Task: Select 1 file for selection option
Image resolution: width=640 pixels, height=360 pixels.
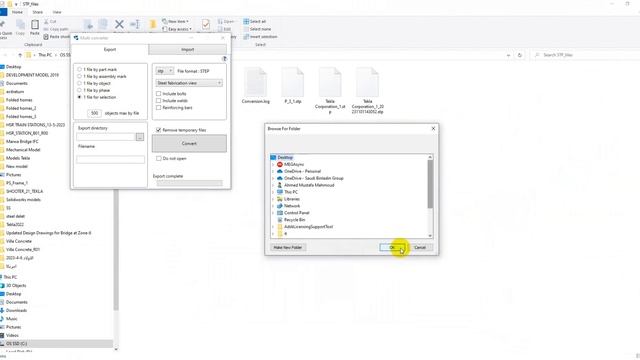Action: (x=80, y=97)
